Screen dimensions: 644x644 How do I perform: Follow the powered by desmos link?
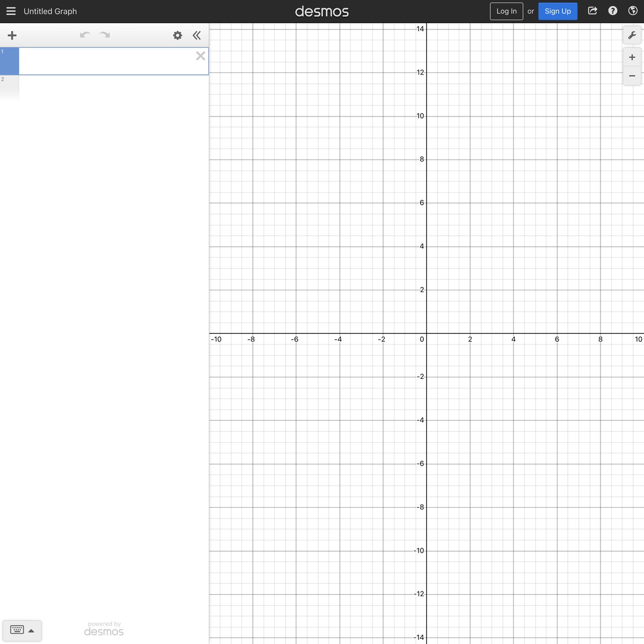tap(104, 629)
